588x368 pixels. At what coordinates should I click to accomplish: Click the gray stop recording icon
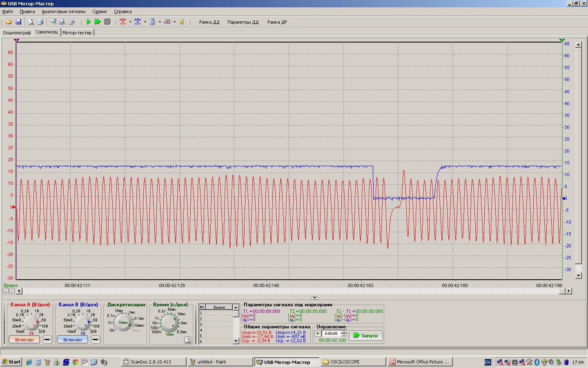coord(107,22)
